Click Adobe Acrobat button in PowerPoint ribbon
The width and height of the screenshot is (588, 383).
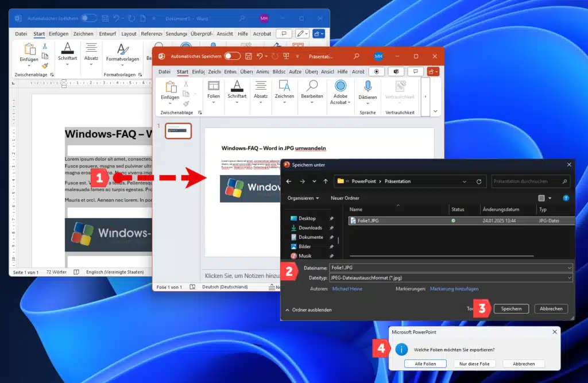point(340,92)
